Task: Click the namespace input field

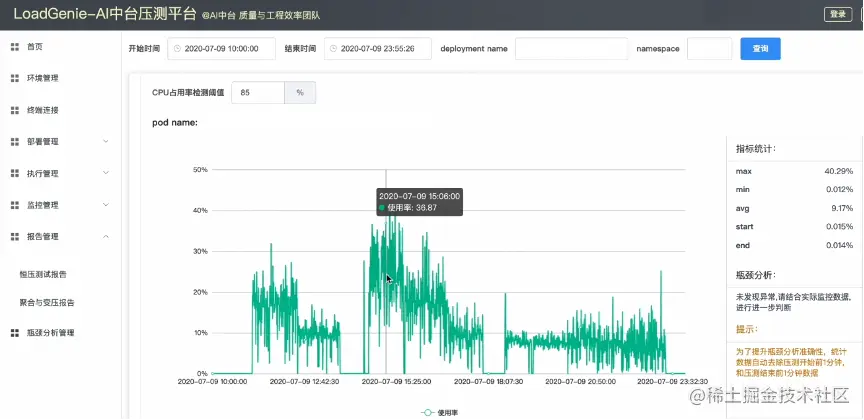Action: pos(710,49)
